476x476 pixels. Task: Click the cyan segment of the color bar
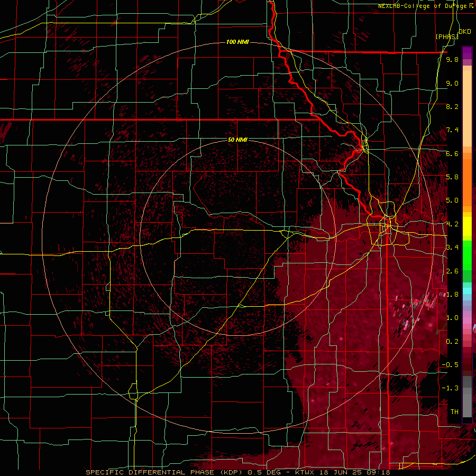467,291
